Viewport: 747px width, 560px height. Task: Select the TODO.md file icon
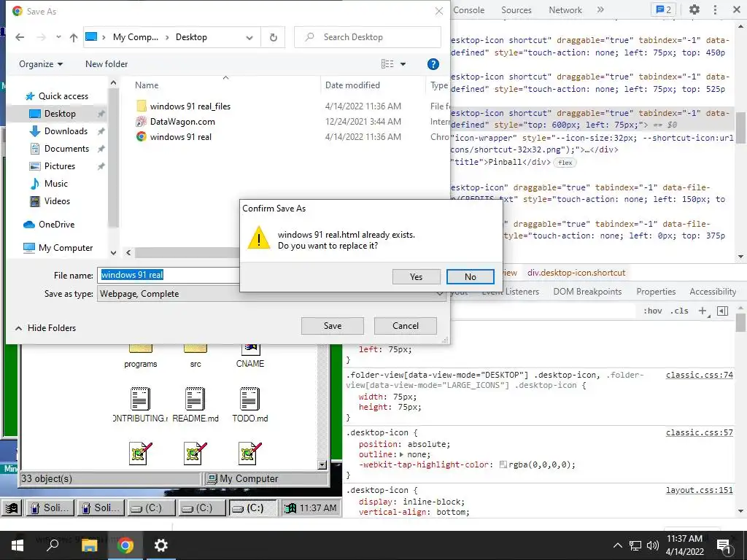coord(250,405)
